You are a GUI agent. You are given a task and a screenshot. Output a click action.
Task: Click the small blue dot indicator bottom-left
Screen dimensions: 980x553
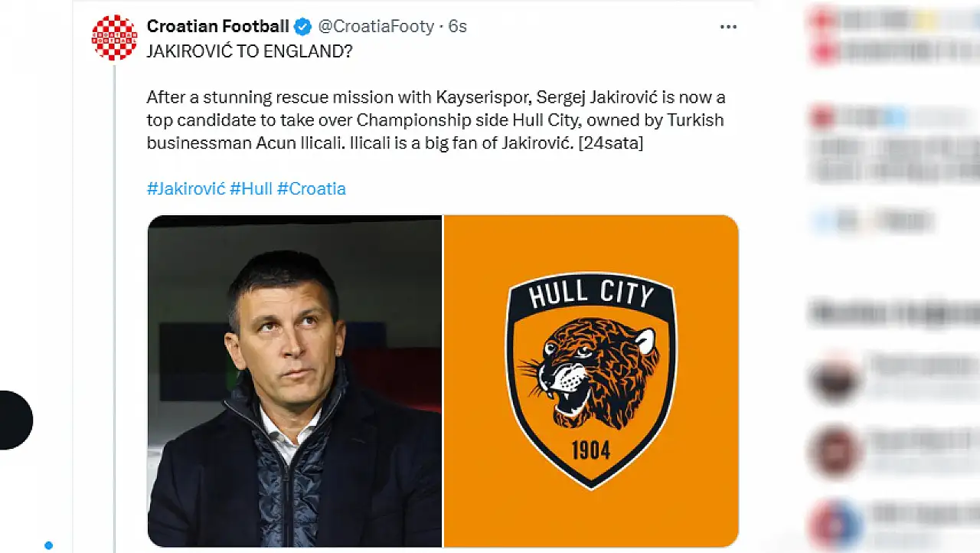pyautogui.click(x=48, y=545)
